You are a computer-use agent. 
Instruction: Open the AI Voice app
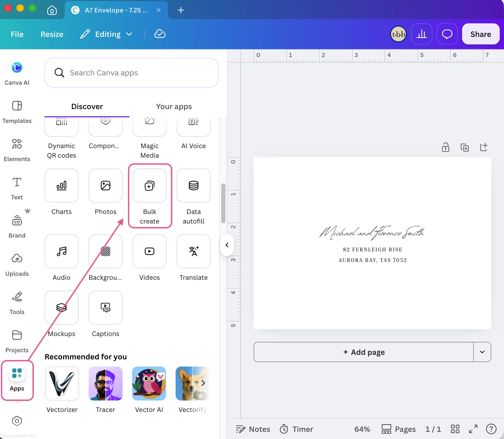tap(194, 134)
